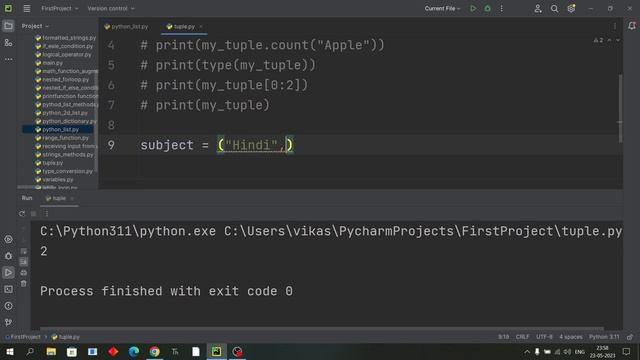Switch to the python_list.py editor tab

click(x=126, y=27)
